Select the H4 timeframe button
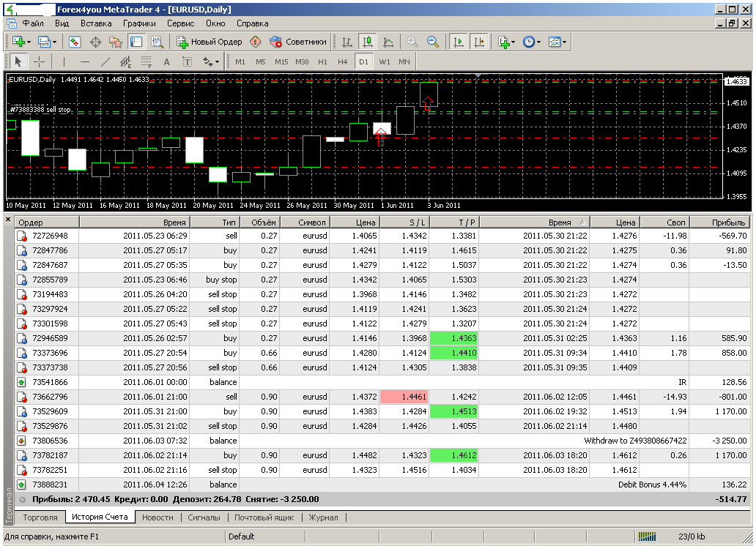 [342, 61]
